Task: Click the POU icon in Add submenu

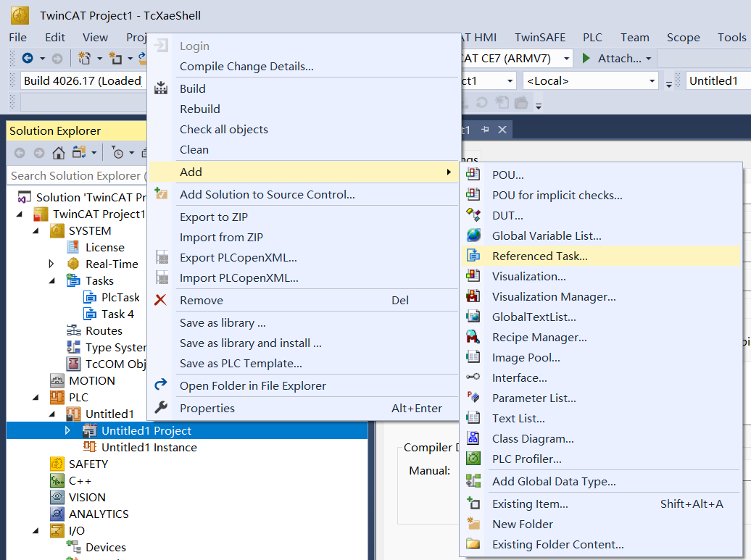Action: 473,174
